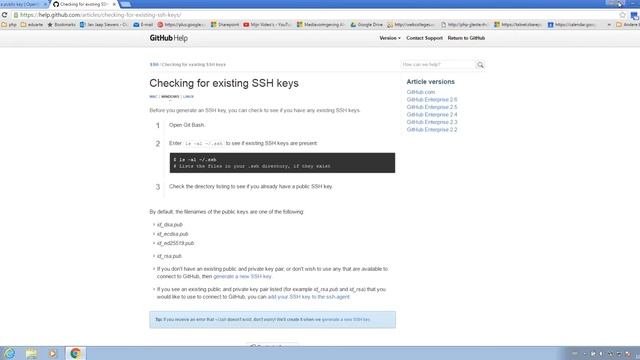The image size is (640, 360).
Task: Open the Mijn Video's YouTube bookmark
Action: (x=267, y=24)
